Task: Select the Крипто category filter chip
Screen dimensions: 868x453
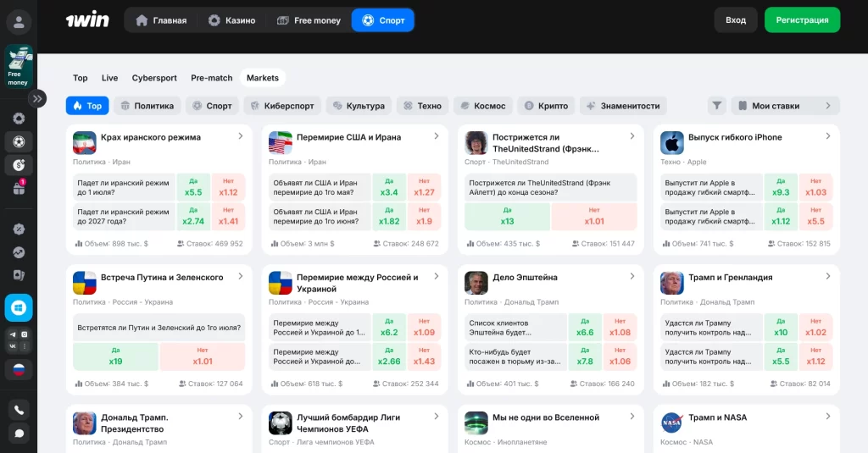Action: click(x=545, y=106)
